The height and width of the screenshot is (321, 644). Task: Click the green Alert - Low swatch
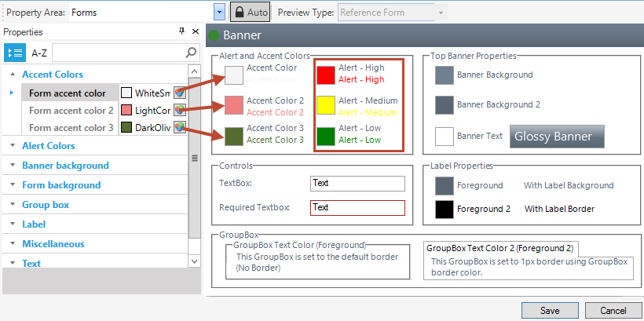pyautogui.click(x=326, y=137)
